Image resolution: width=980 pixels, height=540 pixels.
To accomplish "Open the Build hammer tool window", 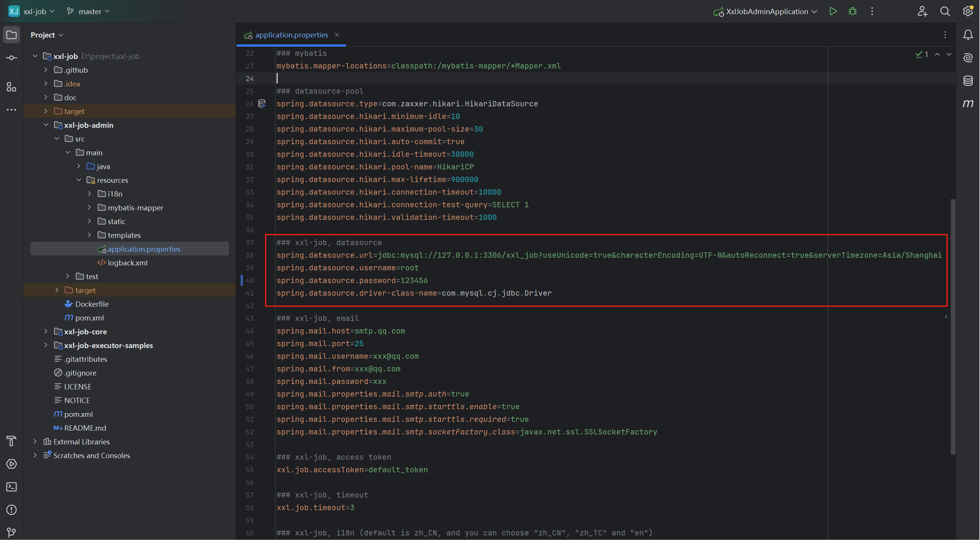I will tap(11, 441).
